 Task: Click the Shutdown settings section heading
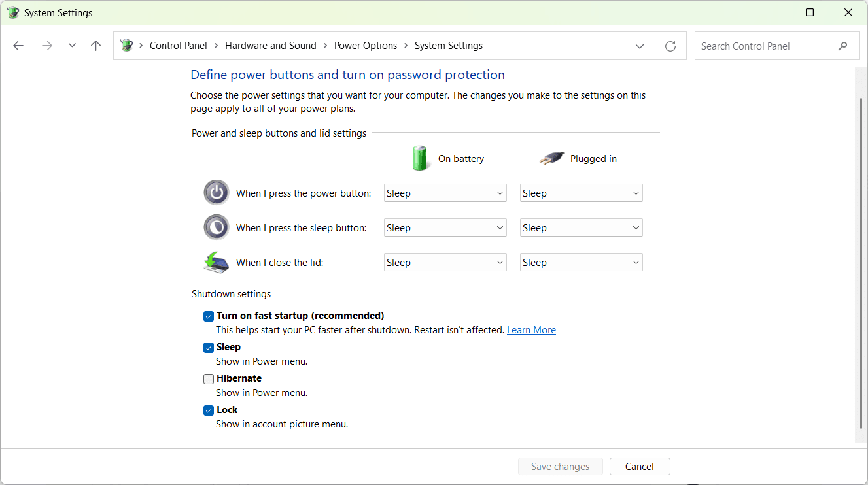231,294
